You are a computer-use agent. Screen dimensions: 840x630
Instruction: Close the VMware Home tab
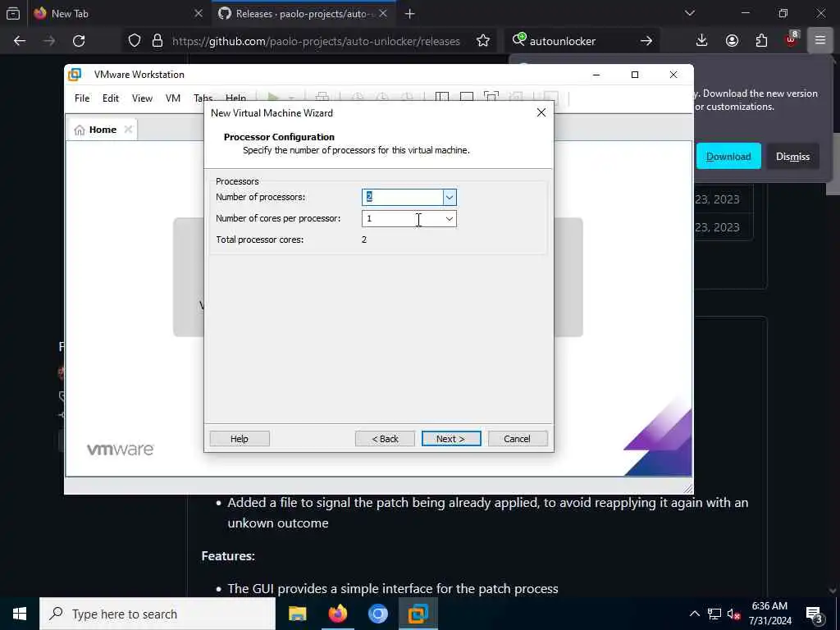(128, 130)
